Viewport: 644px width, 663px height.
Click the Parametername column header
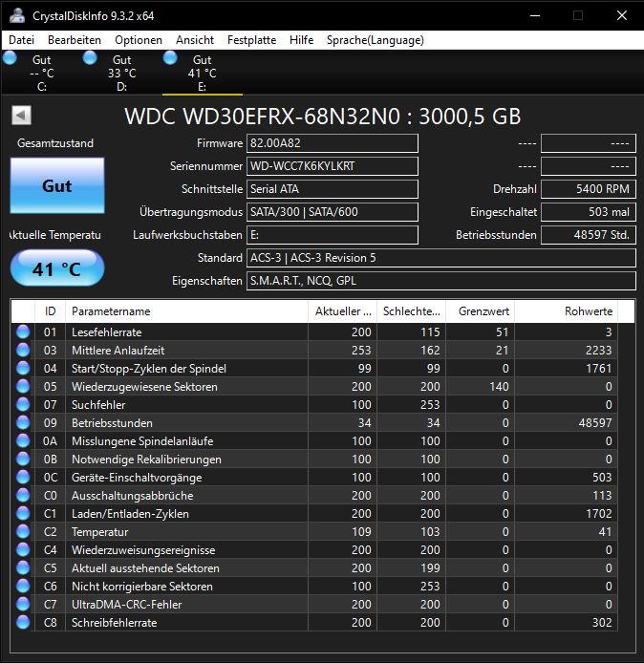coord(186,311)
